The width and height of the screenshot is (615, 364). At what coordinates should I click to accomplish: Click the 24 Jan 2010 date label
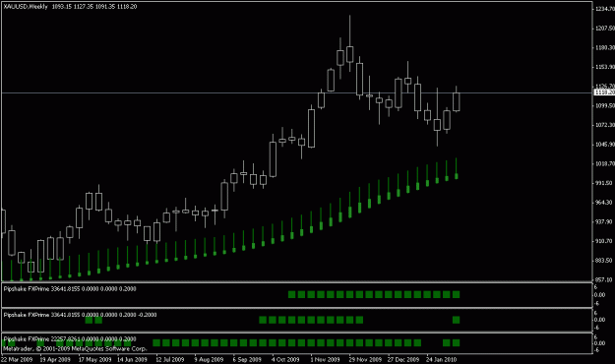click(441, 359)
